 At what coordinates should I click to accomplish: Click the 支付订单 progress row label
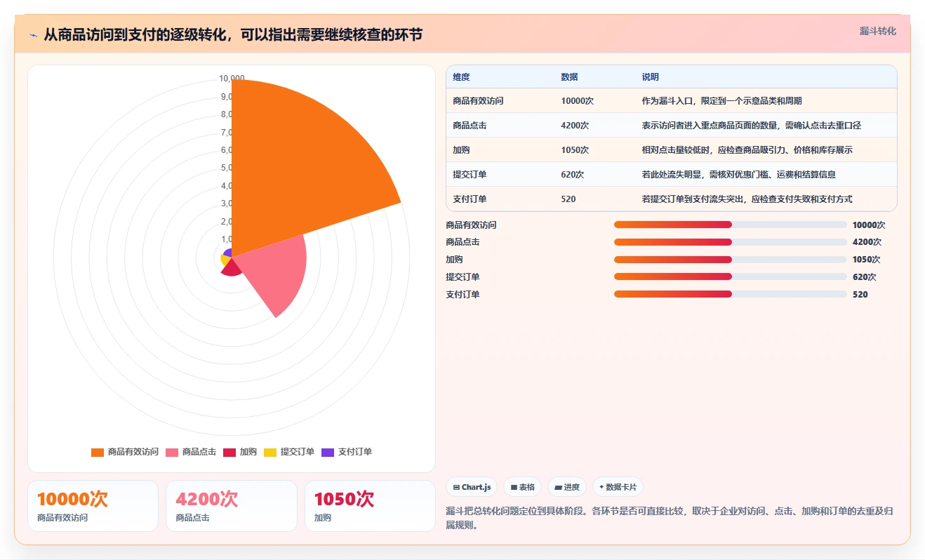pos(462,295)
